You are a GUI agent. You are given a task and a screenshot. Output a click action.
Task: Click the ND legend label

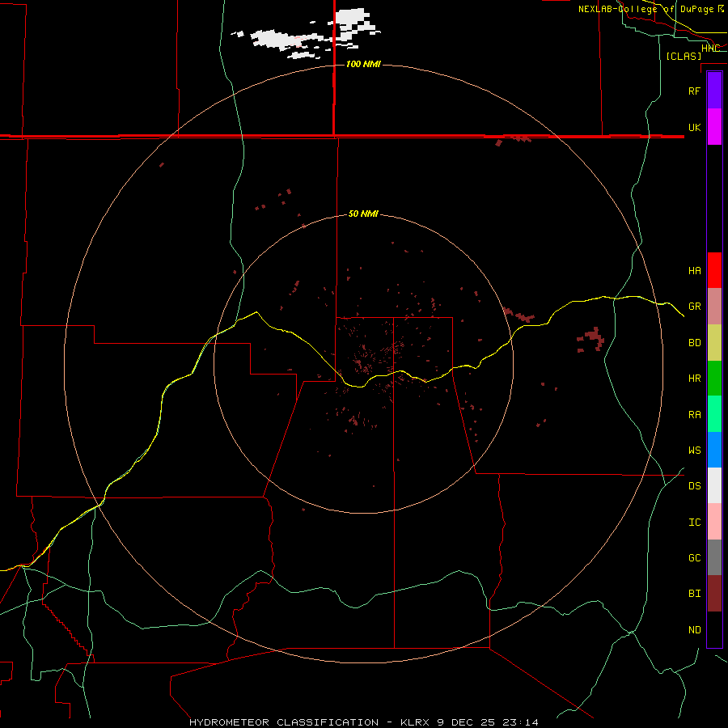pyautogui.click(x=694, y=629)
